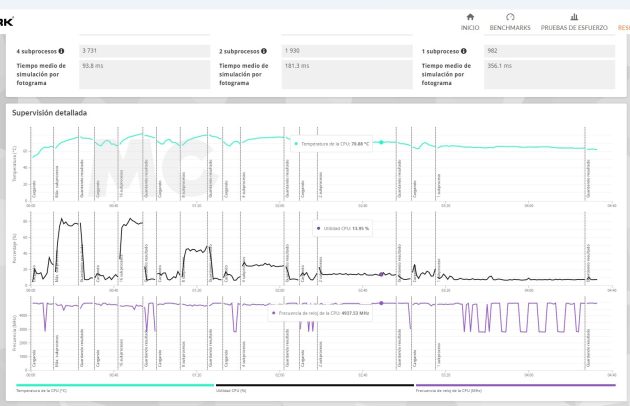Click the data point on CPU frequency graph
This screenshot has width=630, height=406.
pos(381,302)
